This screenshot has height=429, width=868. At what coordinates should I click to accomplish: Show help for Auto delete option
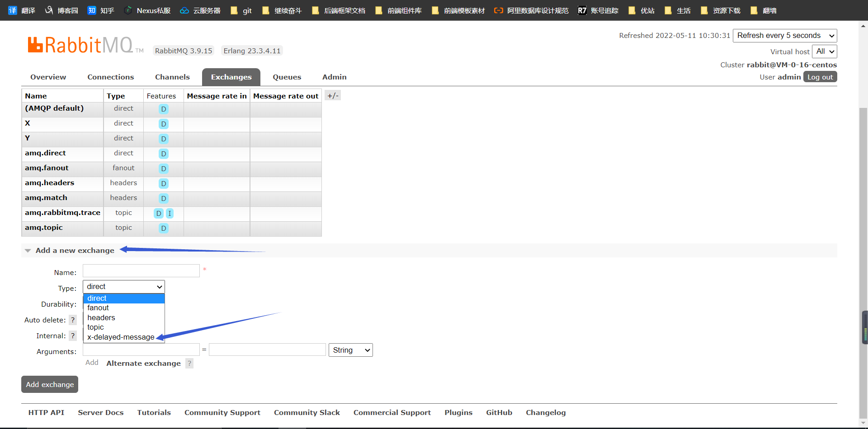[x=73, y=320]
